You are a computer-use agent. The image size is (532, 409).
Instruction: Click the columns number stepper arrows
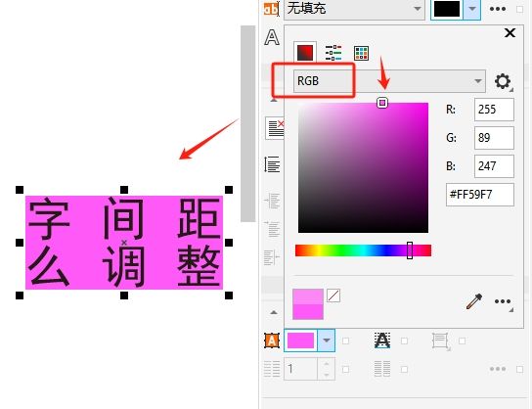point(326,369)
